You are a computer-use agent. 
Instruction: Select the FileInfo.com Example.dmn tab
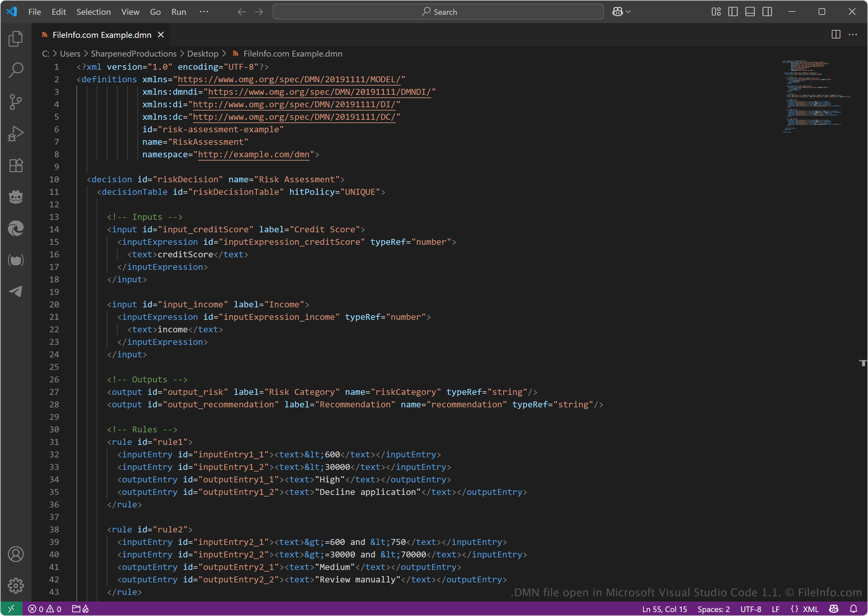click(x=102, y=35)
